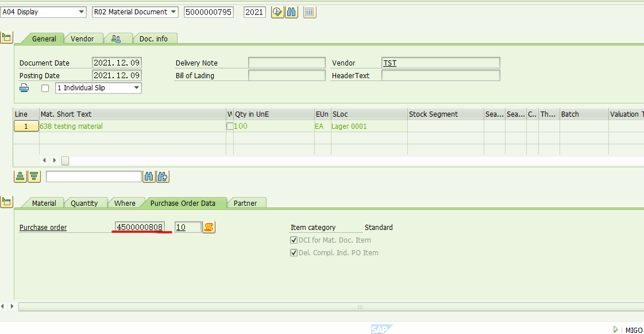
Task: Open the Find binoculars icon next to Execute
Action: [x=291, y=11]
